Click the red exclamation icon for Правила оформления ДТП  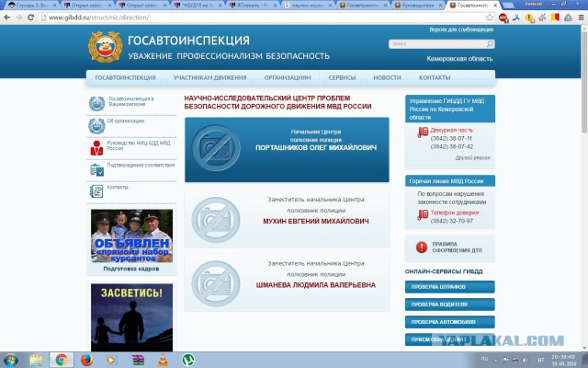(x=422, y=247)
